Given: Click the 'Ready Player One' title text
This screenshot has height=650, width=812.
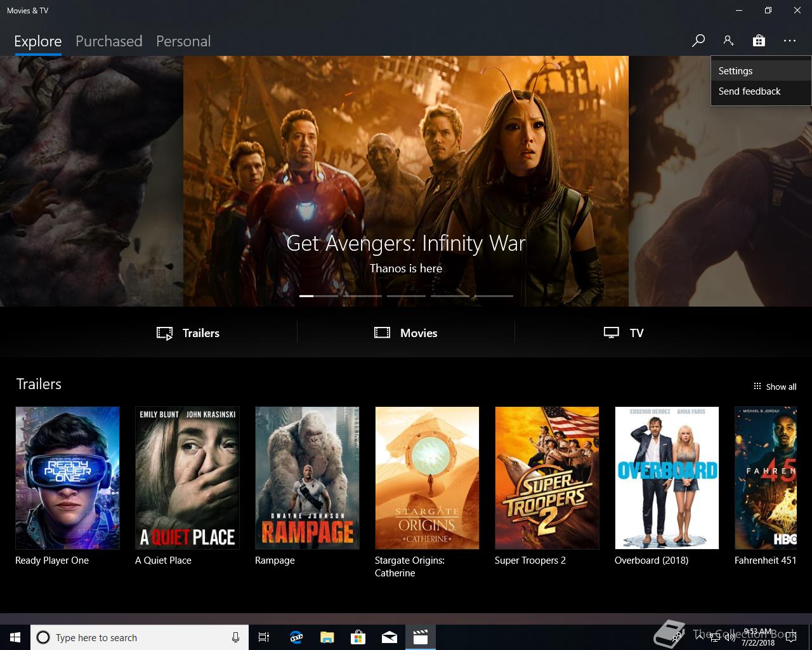Looking at the screenshot, I should [x=52, y=560].
